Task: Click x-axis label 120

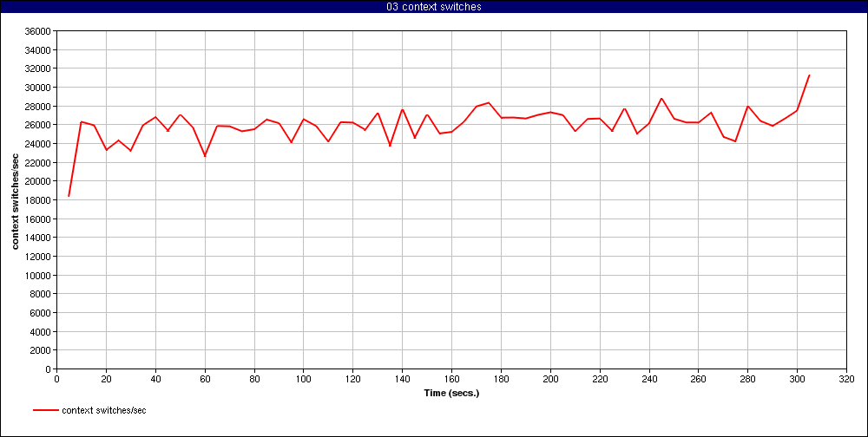Action: click(x=352, y=380)
